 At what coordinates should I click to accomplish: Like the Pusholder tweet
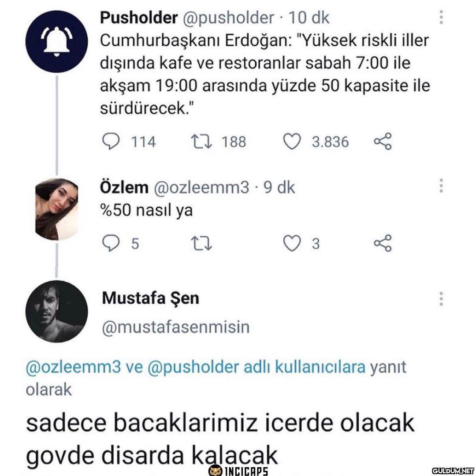point(291,141)
